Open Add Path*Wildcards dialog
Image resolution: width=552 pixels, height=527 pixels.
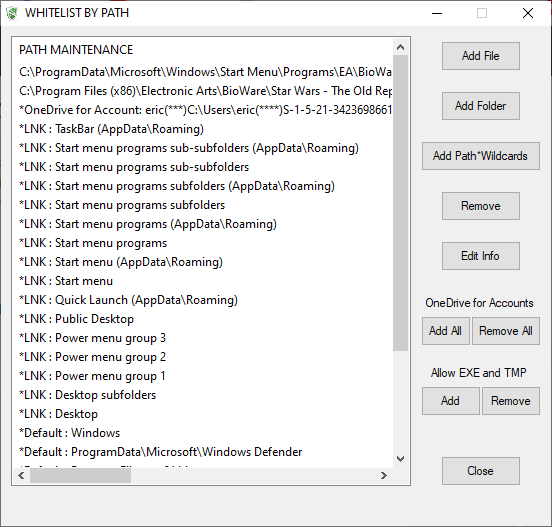pyautogui.click(x=481, y=156)
